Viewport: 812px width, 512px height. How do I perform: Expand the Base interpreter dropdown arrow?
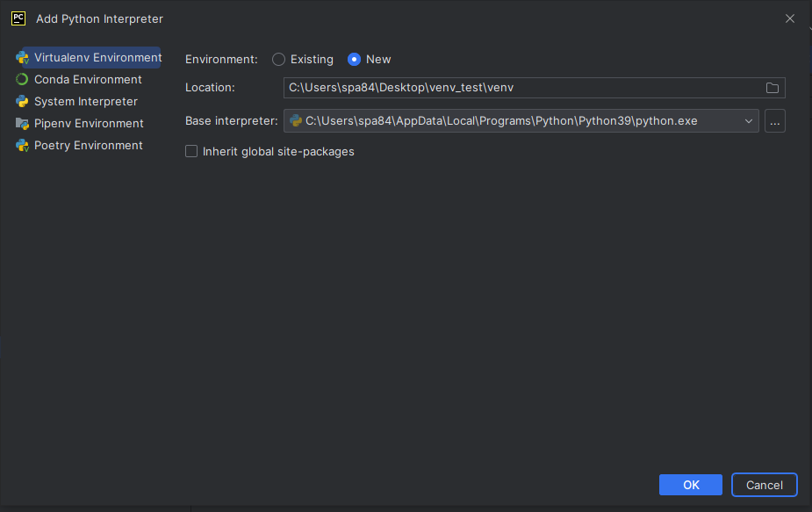click(x=748, y=121)
